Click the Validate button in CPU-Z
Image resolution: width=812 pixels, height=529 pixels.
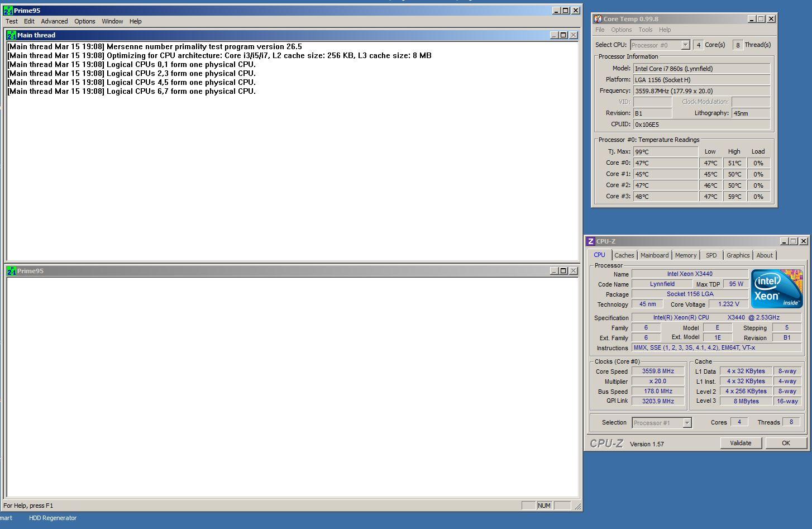pyautogui.click(x=741, y=443)
